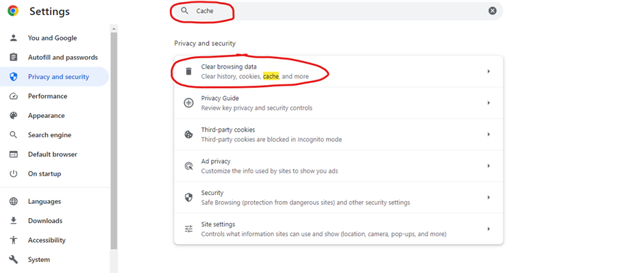Image resolution: width=644 pixels, height=273 pixels.
Task: Click the Security shield icon in results
Action: (188, 198)
